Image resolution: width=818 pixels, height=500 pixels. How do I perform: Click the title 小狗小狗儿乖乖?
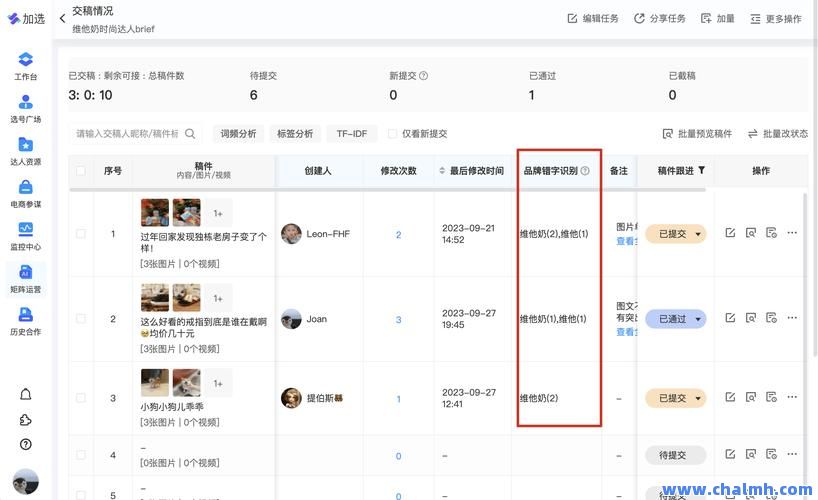[x=172, y=407]
